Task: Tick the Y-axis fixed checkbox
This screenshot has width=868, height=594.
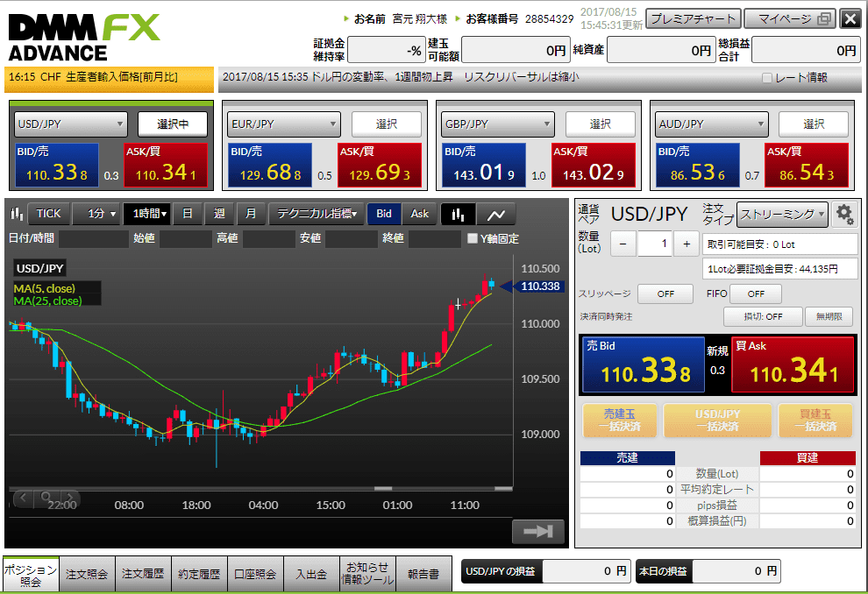Action: 473,238
